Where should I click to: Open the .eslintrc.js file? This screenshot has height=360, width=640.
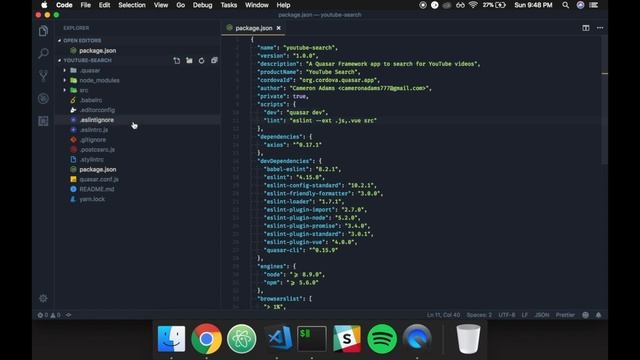coord(94,130)
